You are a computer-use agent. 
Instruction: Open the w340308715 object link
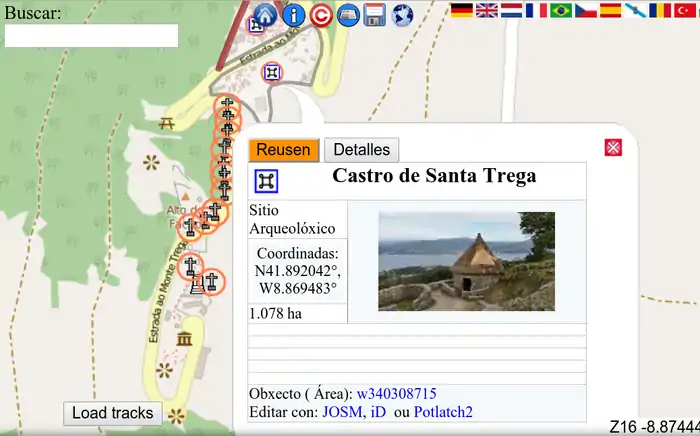[396, 394]
